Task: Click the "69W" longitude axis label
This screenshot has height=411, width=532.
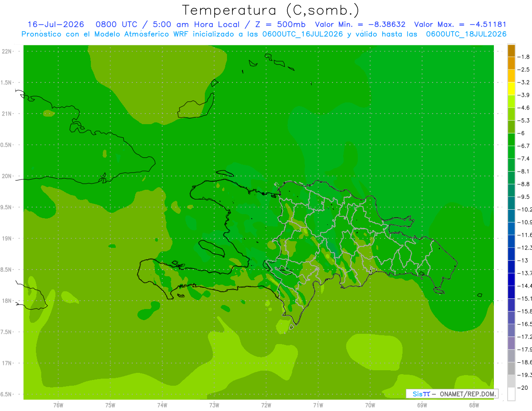Action: pyautogui.click(x=422, y=405)
